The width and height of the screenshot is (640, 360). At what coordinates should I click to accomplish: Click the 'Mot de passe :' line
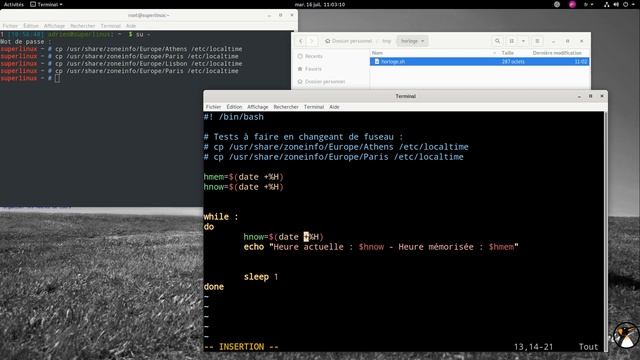tap(26, 42)
